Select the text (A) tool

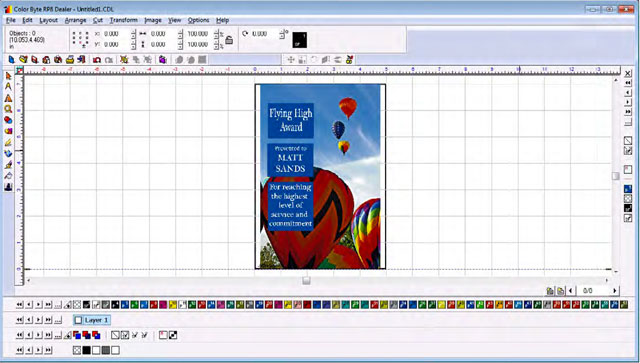(8, 87)
